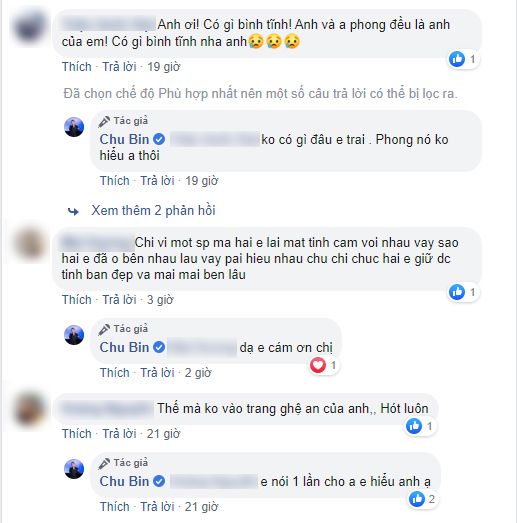
Task: Reply to 'Thế mà ko vào trang' comment
Action: 119,434
